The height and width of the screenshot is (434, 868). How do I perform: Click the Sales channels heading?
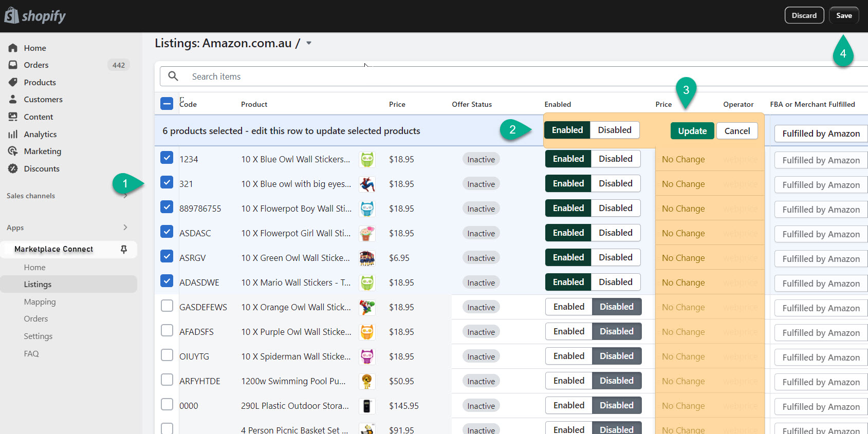pos(31,196)
